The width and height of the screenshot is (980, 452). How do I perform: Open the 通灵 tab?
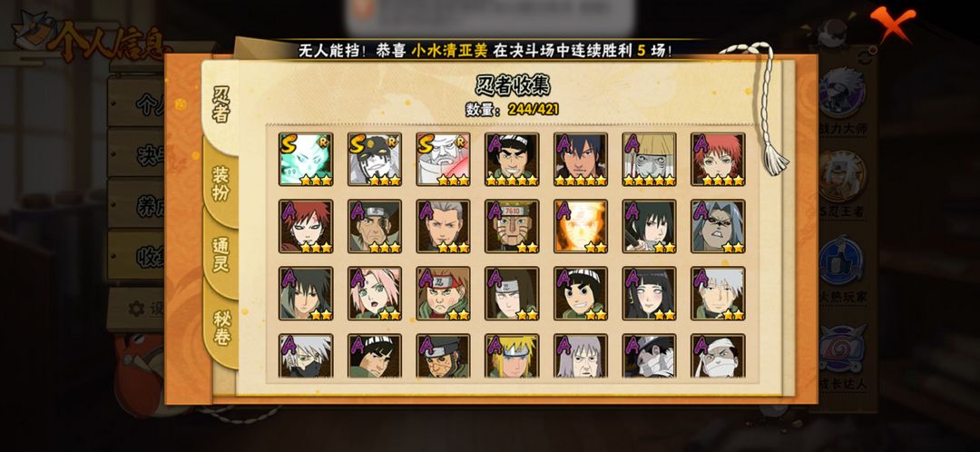220,254
